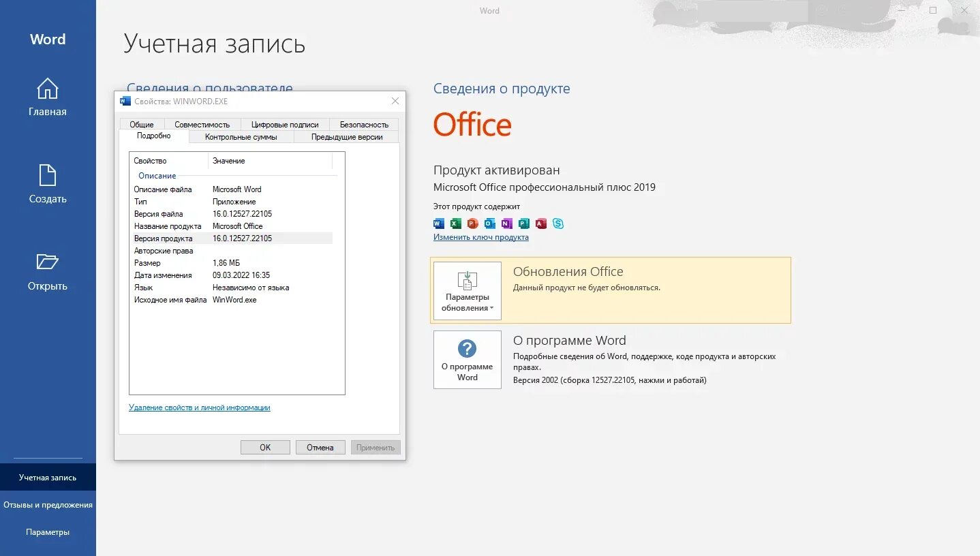Switch to the Безопасность tab
The image size is (980, 556).
click(x=364, y=125)
